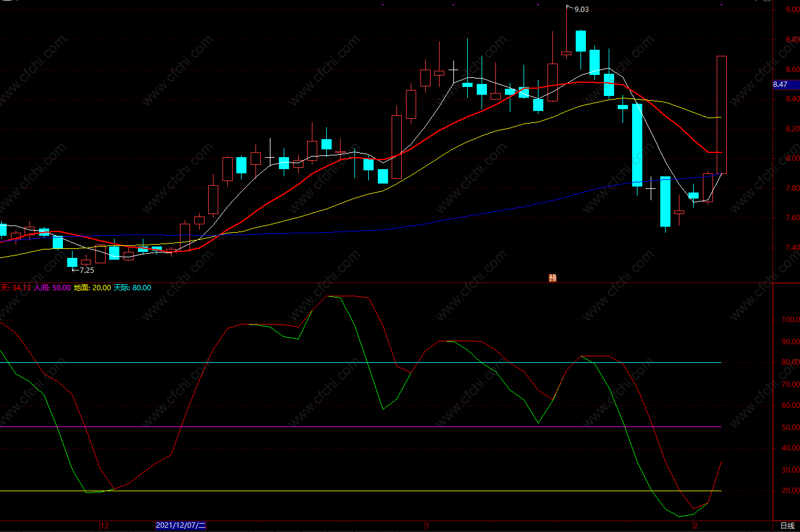
Task: Select the large cyan drop candlestick
Action: pyautogui.click(x=637, y=145)
